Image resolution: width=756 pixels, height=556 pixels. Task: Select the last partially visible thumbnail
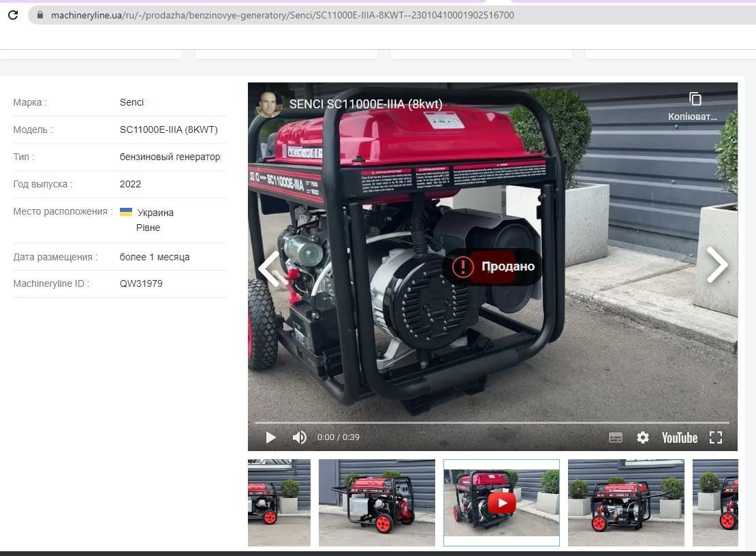coord(715,503)
